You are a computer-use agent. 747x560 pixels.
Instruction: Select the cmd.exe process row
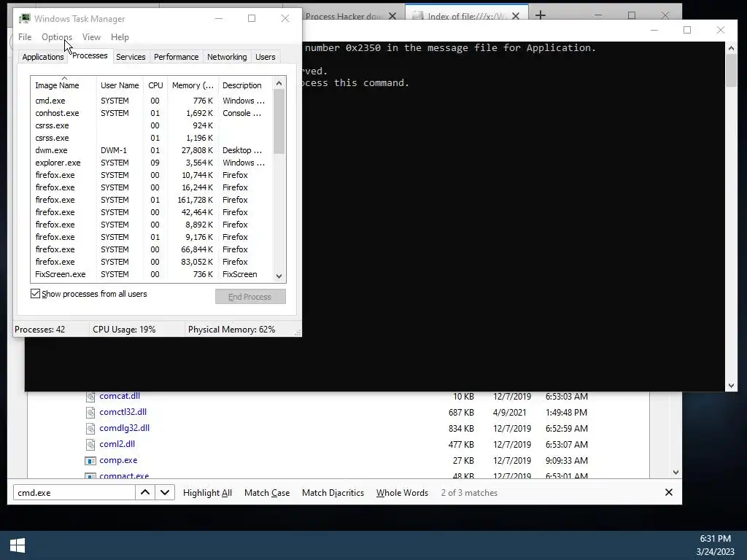(152, 101)
